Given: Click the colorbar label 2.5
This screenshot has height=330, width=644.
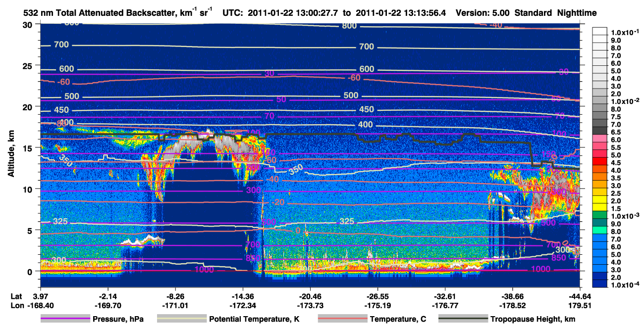Looking at the screenshot, I should (x=615, y=193).
